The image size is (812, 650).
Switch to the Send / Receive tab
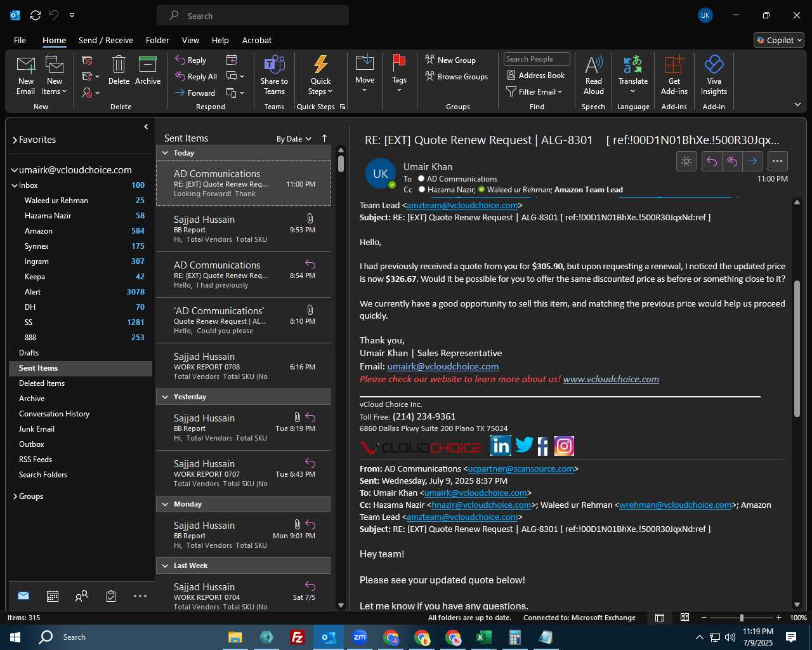pos(106,40)
